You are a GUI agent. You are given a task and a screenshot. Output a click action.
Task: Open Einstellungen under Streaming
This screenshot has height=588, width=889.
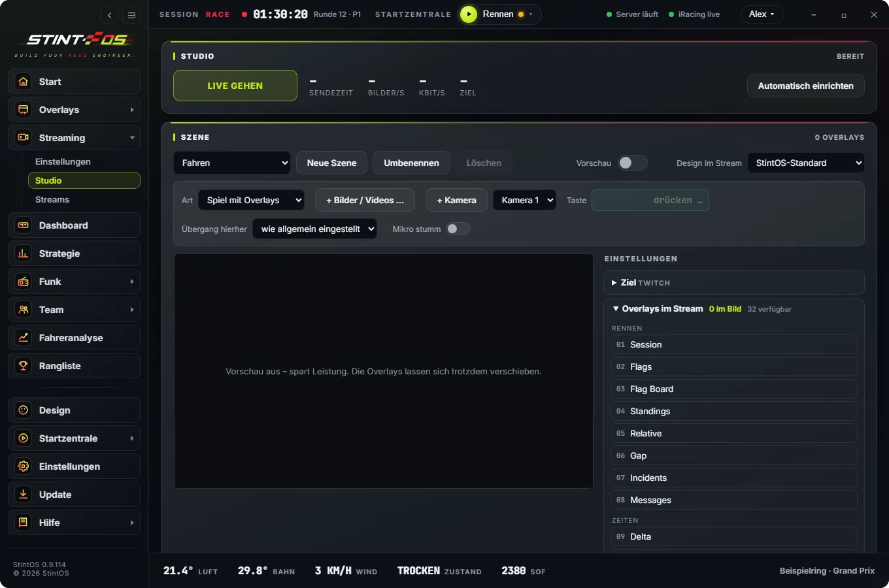[84, 161]
